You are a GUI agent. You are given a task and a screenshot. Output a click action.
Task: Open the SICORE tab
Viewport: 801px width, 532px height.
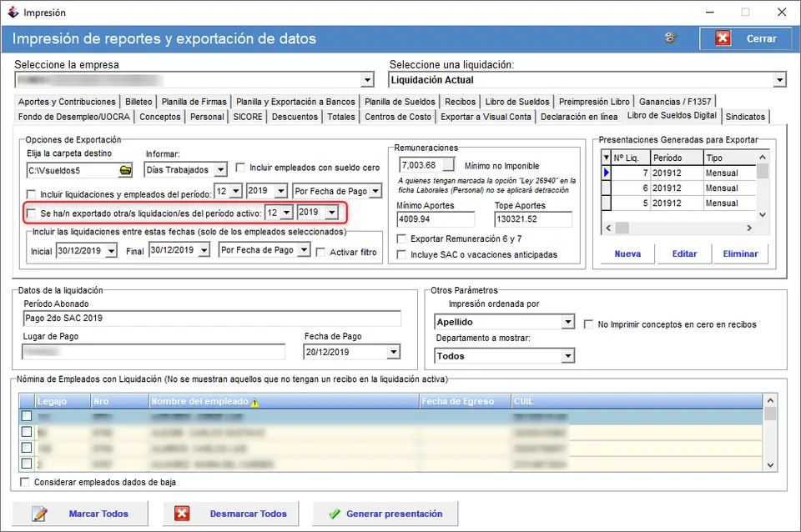tap(248, 117)
